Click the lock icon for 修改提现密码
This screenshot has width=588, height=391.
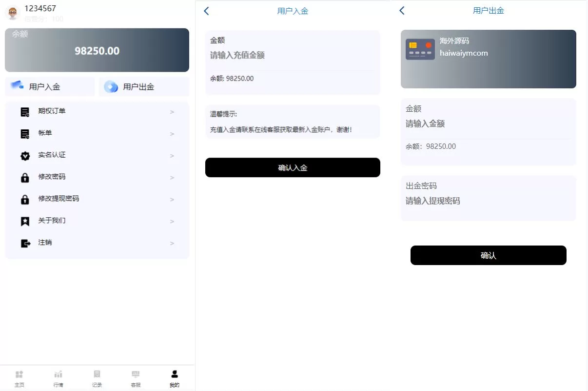point(25,200)
